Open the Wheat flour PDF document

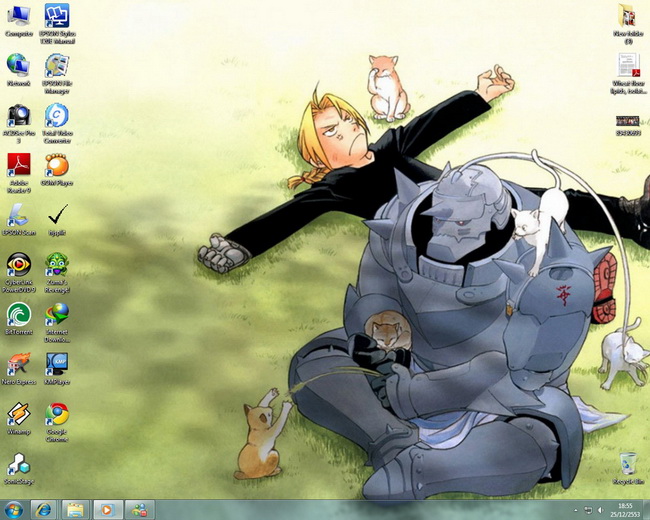tap(628, 74)
